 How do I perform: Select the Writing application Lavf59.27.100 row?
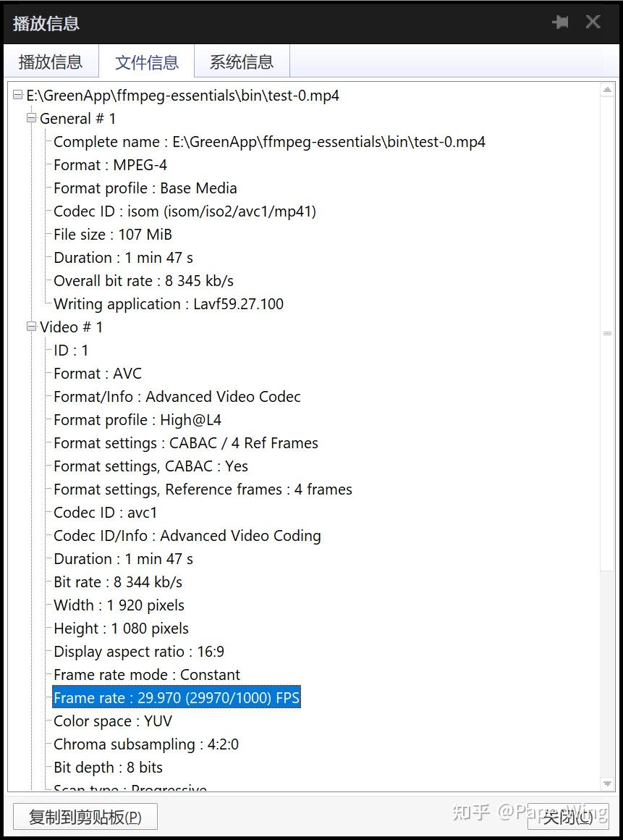[x=169, y=304]
